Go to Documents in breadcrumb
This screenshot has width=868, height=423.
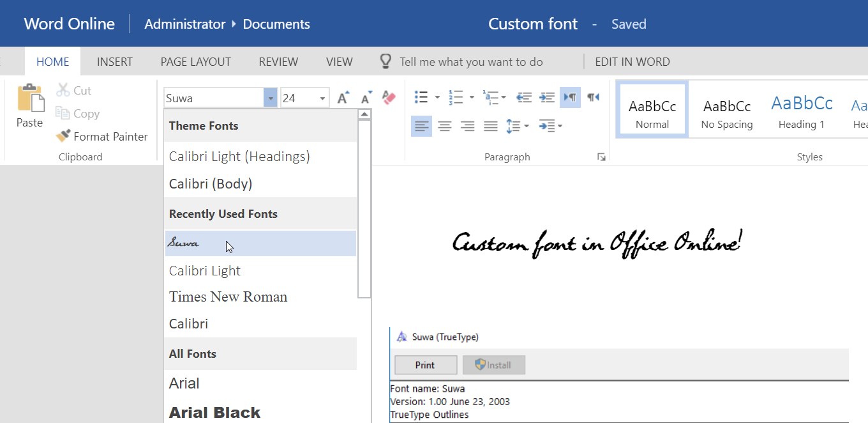(276, 24)
